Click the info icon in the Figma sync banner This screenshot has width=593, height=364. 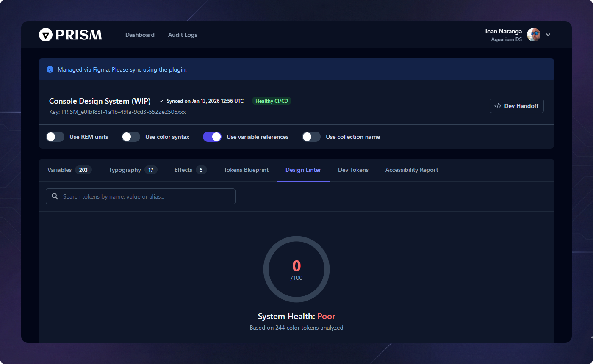[x=50, y=69]
